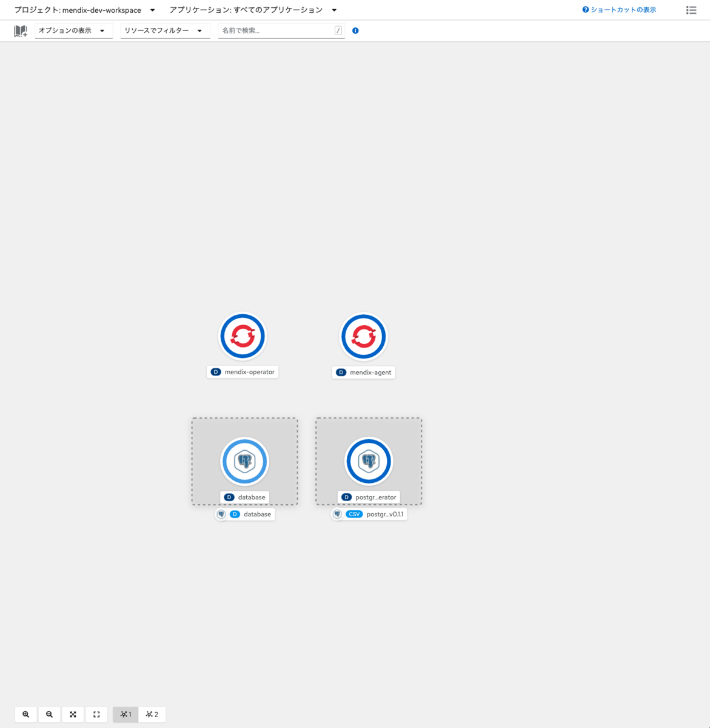710x728 pixels.
Task: Click the mendix-agent label
Action: click(x=364, y=372)
